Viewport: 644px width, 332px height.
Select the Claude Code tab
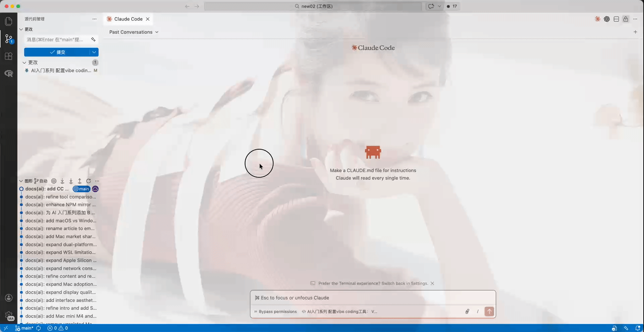point(128,19)
